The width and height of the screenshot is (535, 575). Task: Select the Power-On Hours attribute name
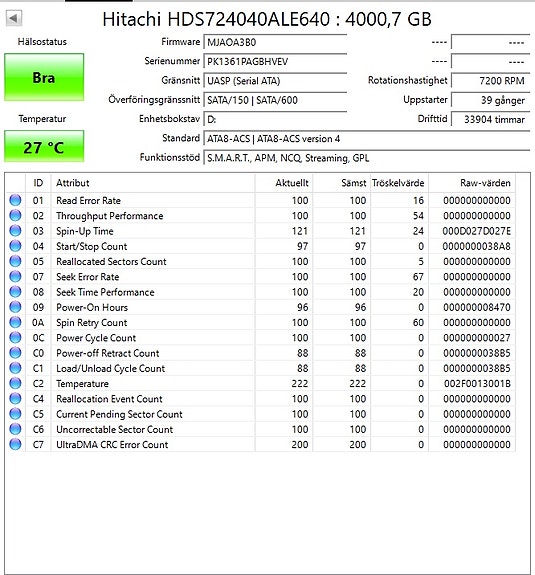[92, 307]
